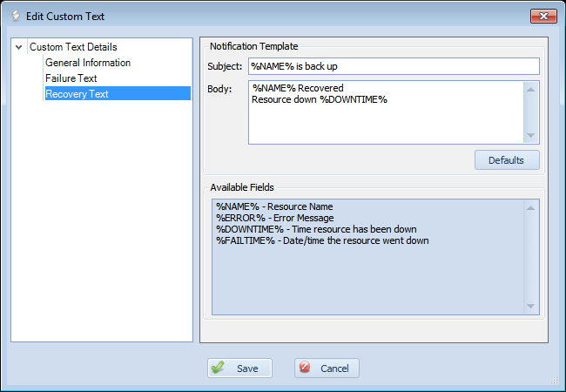This screenshot has width=566, height=392.
Task: Click the %FAILTIME% field description line
Action: point(322,240)
